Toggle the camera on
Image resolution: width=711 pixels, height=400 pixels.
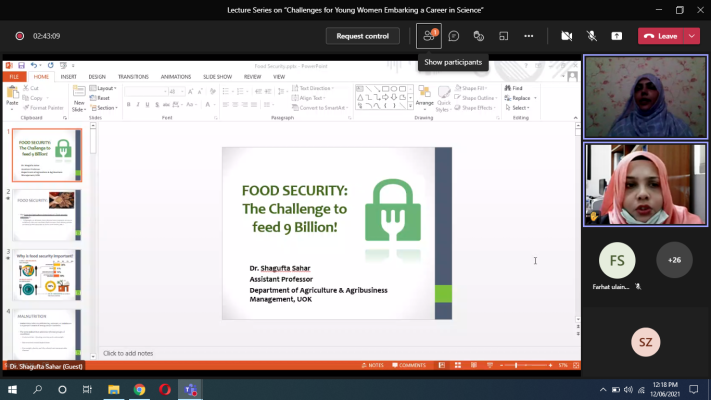coord(567,36)
